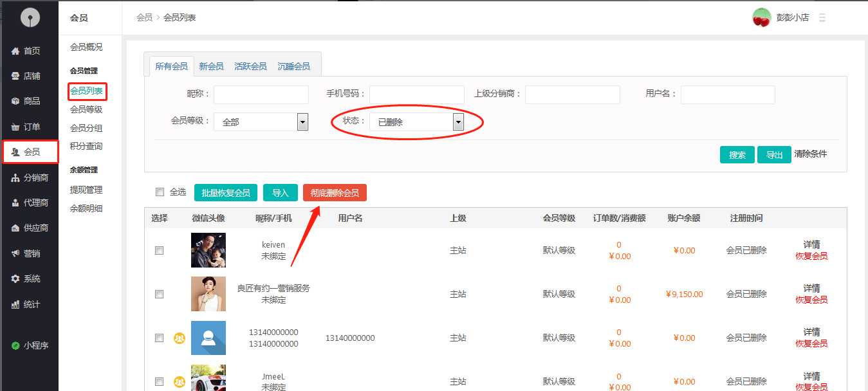Screen dimensions: 868x391
Task: Click the 搜索 search button
Action: [737, 154]
